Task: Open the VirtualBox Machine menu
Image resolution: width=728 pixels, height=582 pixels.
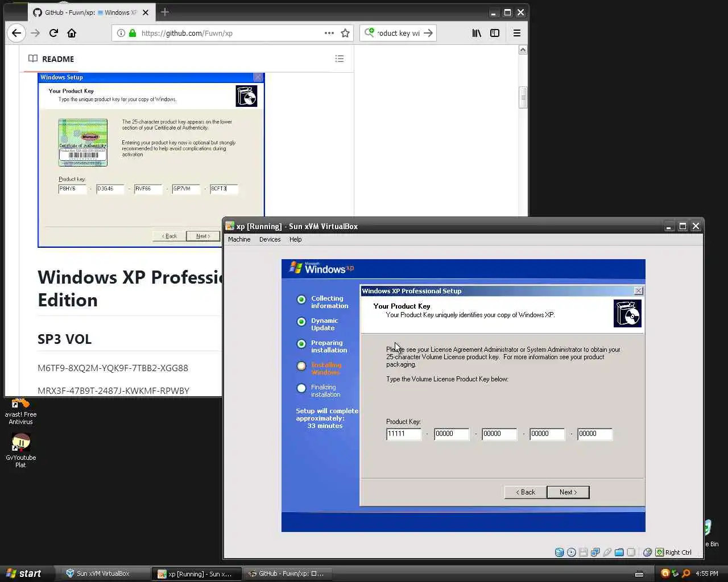Action: click(239, 239)
